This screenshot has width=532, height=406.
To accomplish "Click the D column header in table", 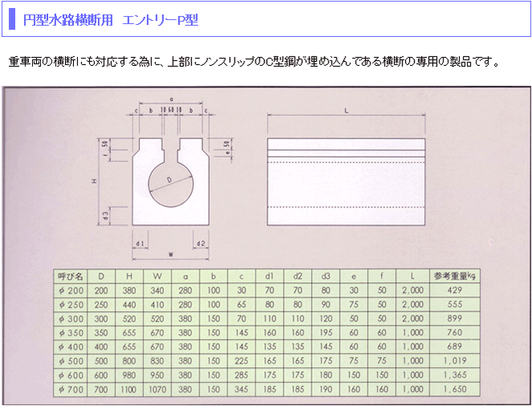I will [x=101, y=276].
